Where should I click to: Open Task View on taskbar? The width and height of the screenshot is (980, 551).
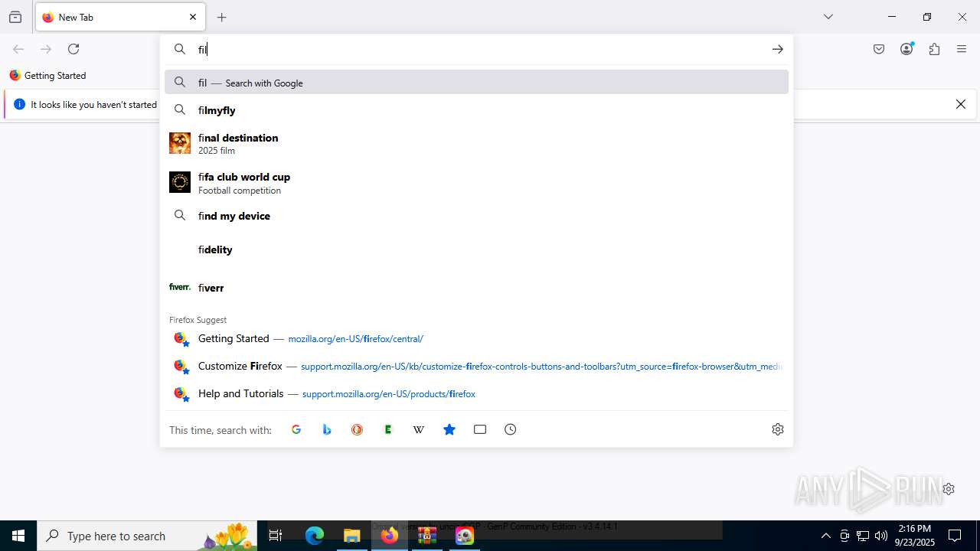coord(276,536)
